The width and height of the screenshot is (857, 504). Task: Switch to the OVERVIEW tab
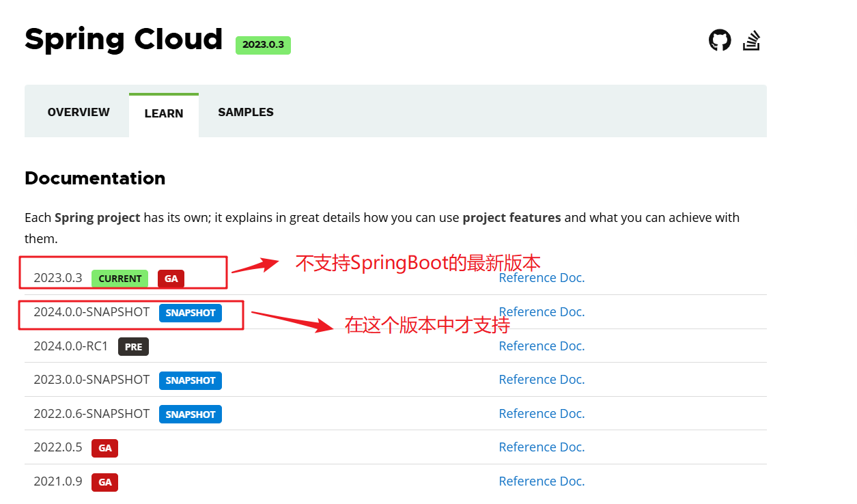pyautogui.click(x=79, y=112)
